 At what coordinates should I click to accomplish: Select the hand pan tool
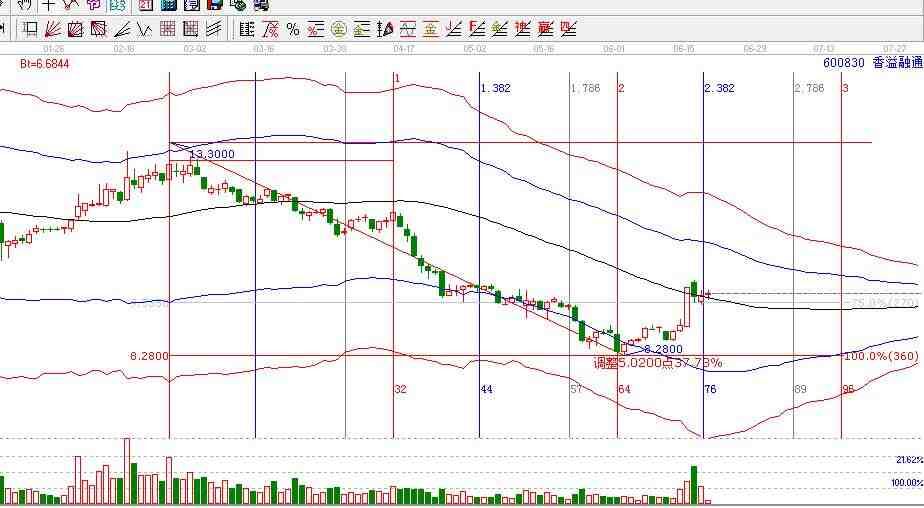coord(25,5)
